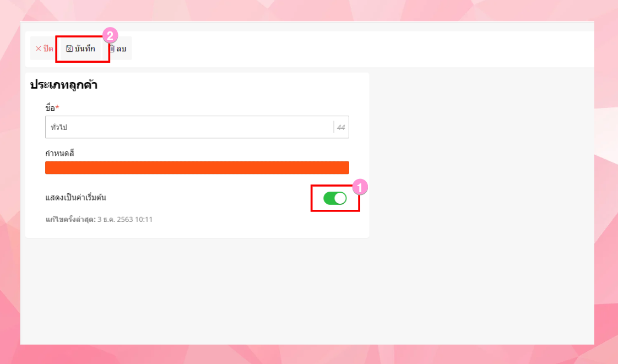This screenshot has height=364, width=618.
Task: Click the กำหนดสี label above the color bar
Action: pos(59,153)
